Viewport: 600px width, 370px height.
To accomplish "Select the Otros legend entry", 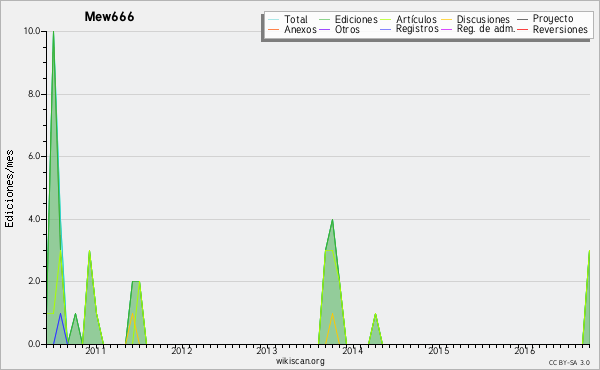I will point(339,29).
